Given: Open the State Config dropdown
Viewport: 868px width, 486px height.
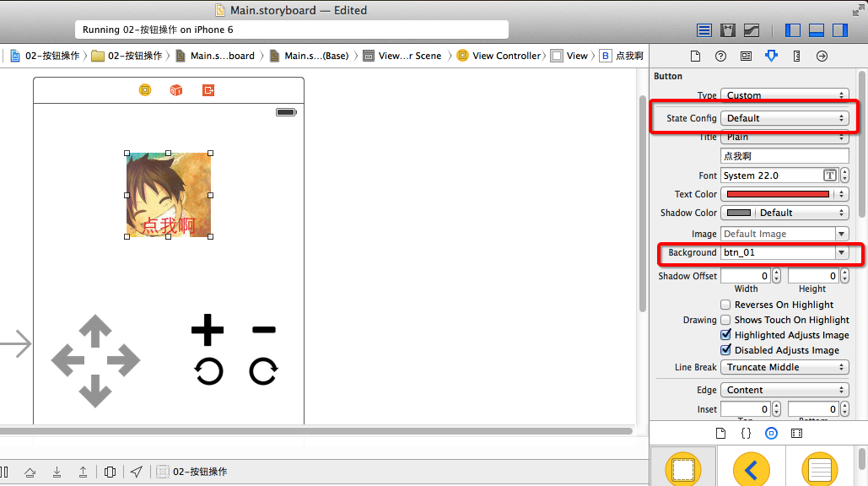Looking at the screenshot, I should 784,118.
